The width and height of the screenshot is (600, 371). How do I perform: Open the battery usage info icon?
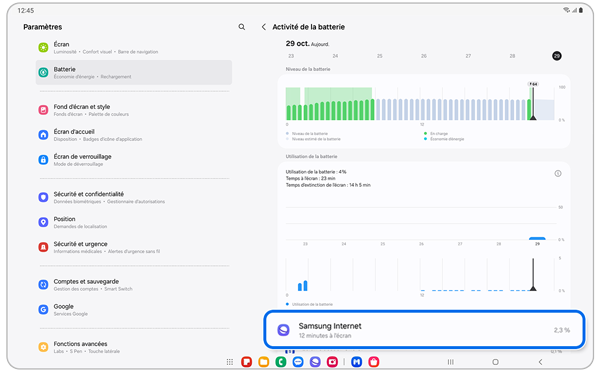tap(558, 173)
